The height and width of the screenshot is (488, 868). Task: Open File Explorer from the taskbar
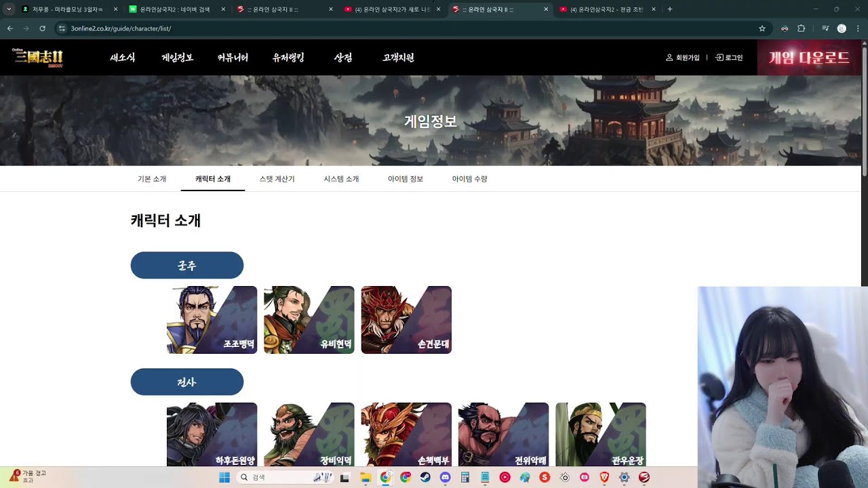pyautogui.click(x=366, y=477)
